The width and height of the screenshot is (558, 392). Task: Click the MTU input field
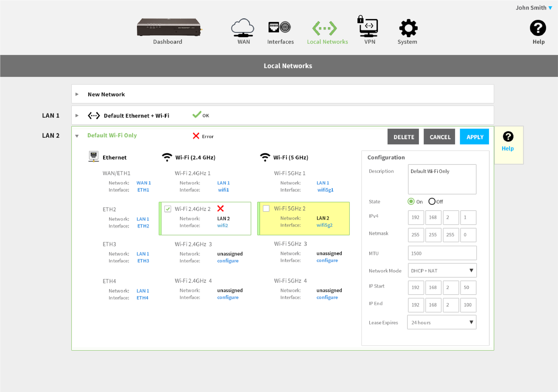(x=442, y=253)
